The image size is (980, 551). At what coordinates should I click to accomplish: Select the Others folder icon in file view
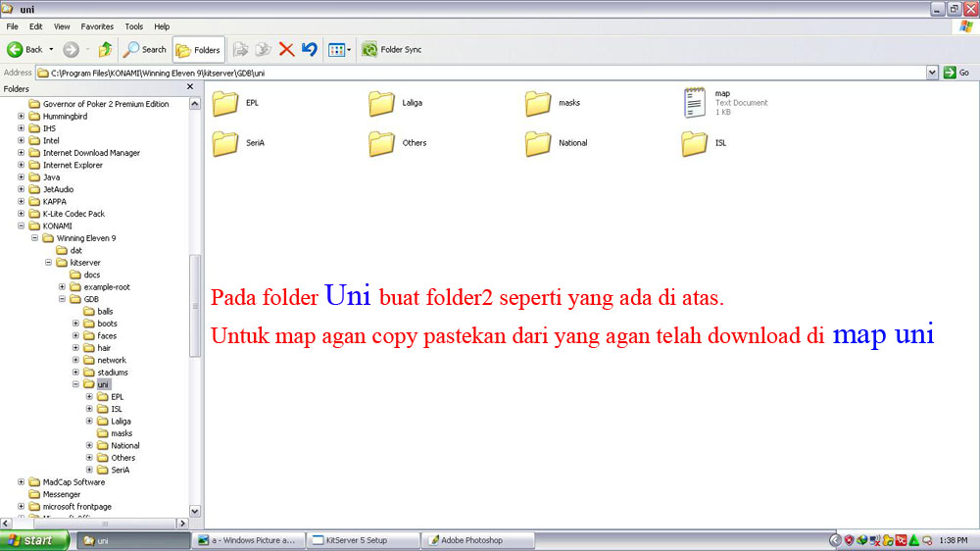381,143
